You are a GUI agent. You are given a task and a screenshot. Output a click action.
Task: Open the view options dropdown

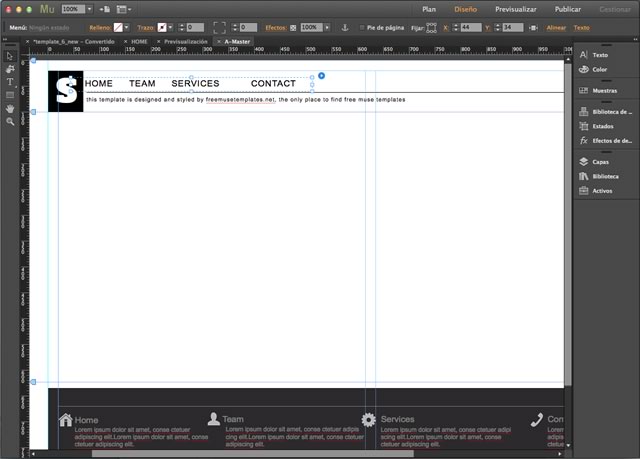tap(124, 9)
